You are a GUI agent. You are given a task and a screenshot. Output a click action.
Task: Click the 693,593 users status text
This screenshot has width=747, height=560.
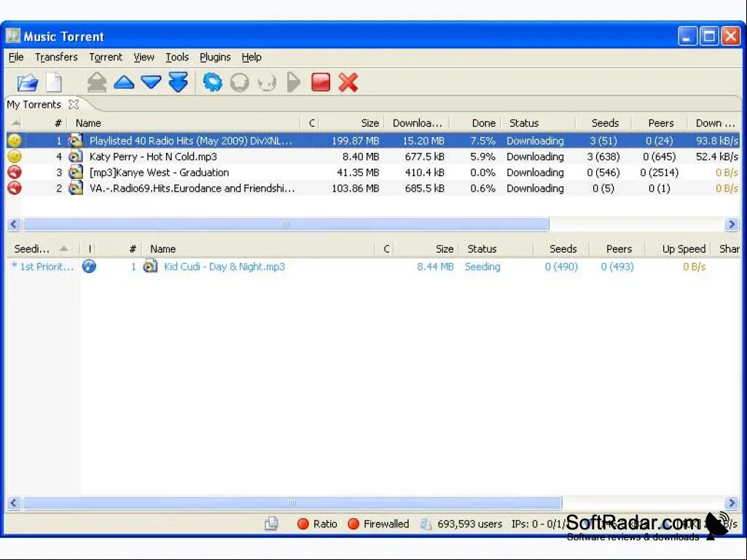point(469,524)
